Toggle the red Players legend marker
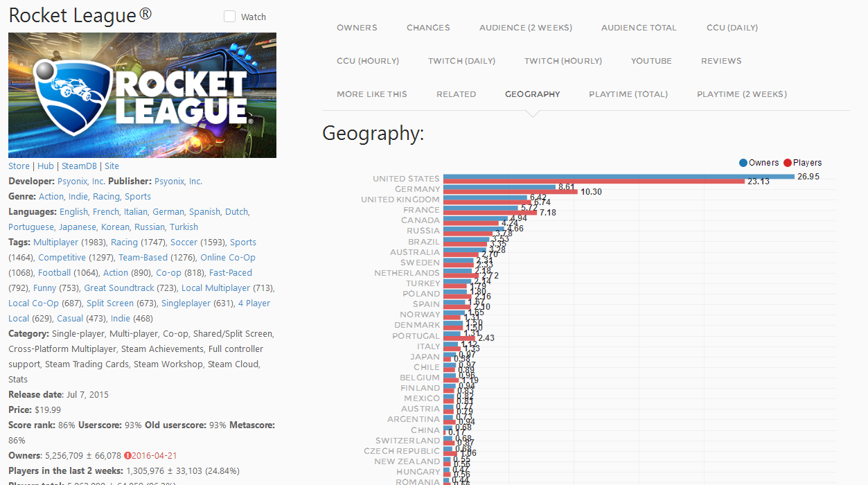The width and height of the screenshot is (868, 485). coord(788,163)
